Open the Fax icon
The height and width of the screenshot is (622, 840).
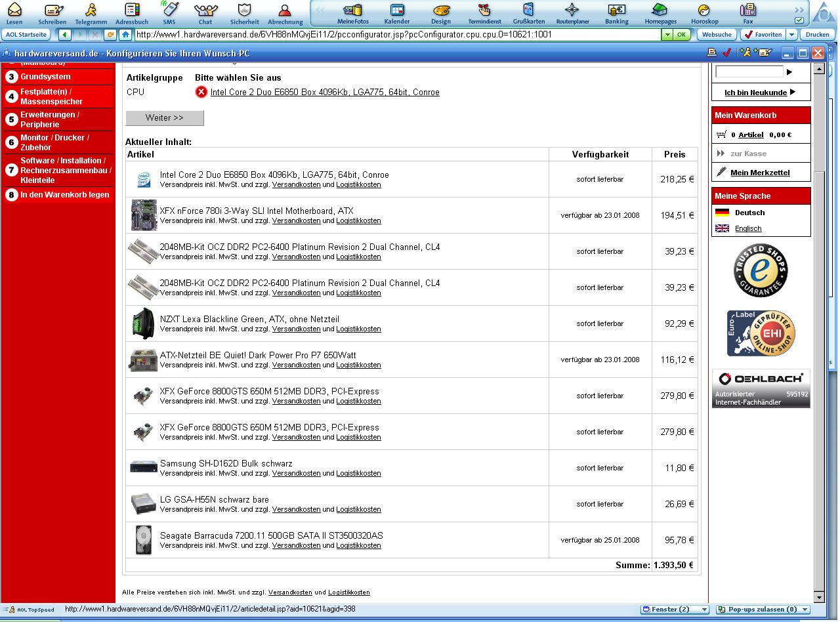[748, 12]
